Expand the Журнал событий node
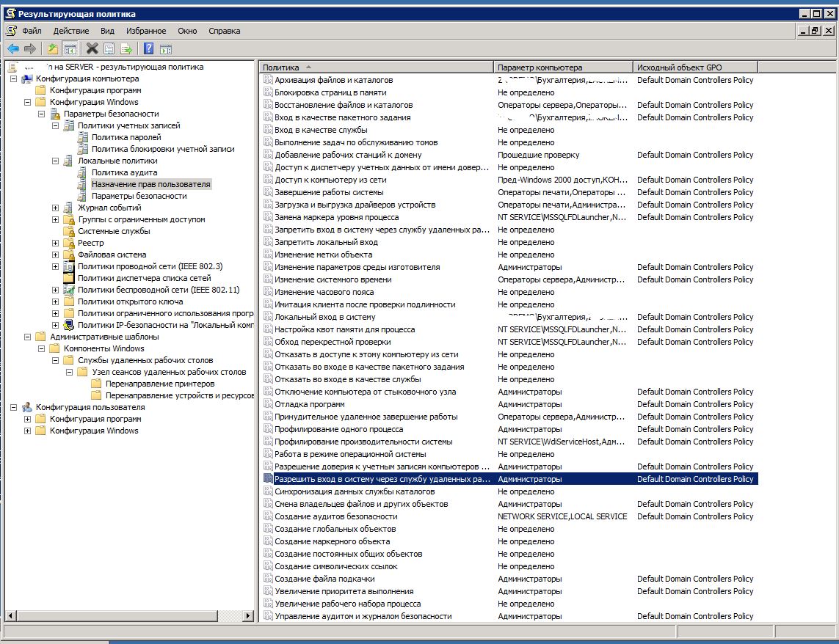The image size is (839, 644). [55, 208]
